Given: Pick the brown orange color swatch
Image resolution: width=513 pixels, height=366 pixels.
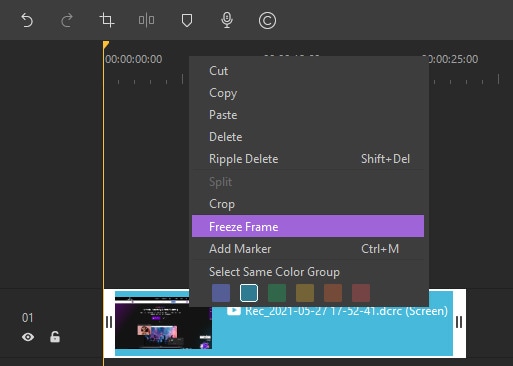Looking at the screenshot, I should [333, 293].
